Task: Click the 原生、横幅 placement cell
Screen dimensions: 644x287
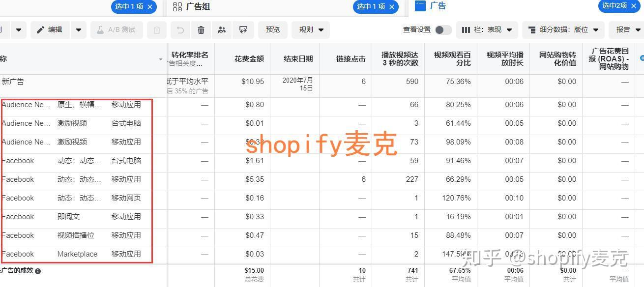Action: (x=80, y=105)
